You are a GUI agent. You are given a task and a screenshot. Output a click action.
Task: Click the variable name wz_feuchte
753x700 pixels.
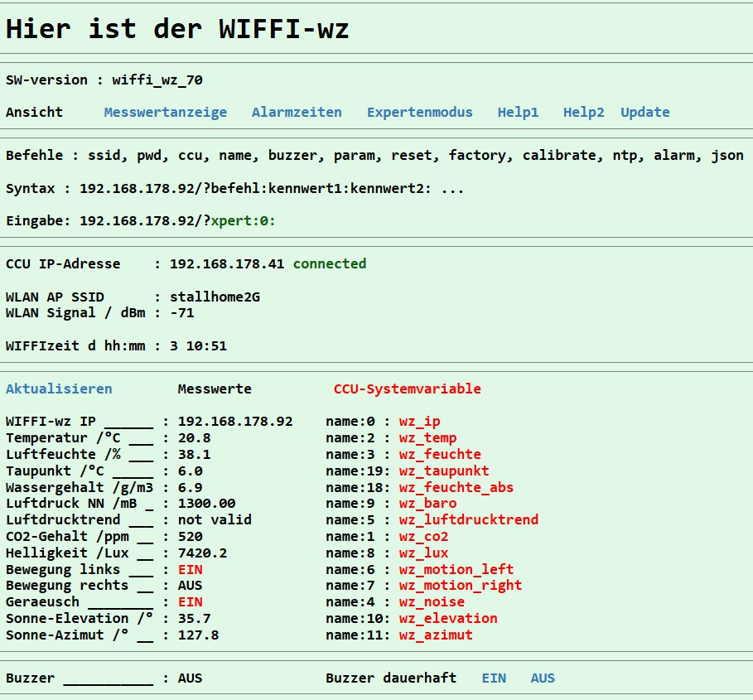point(440,454)
